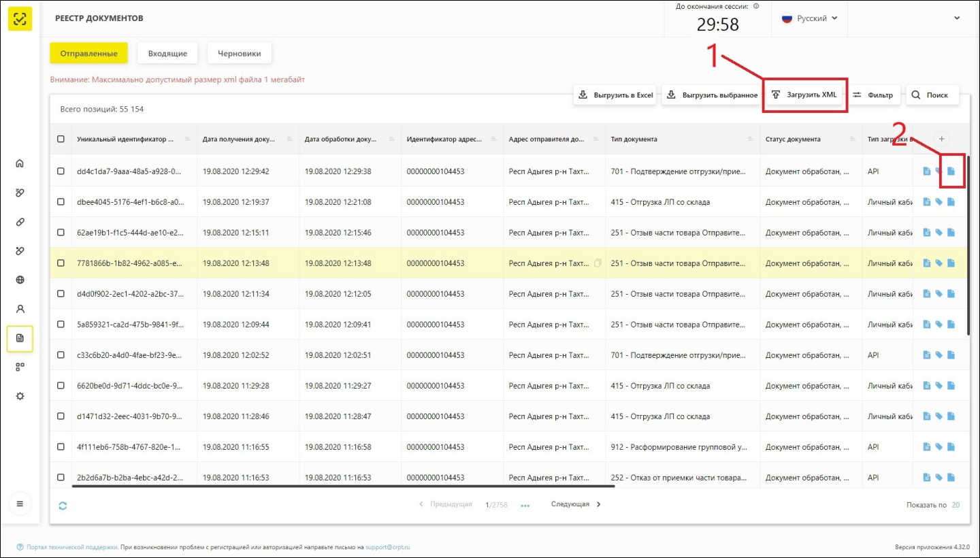
Task: Click the tag icon in the 4f111eb6 row
Action: coord(938,446)
